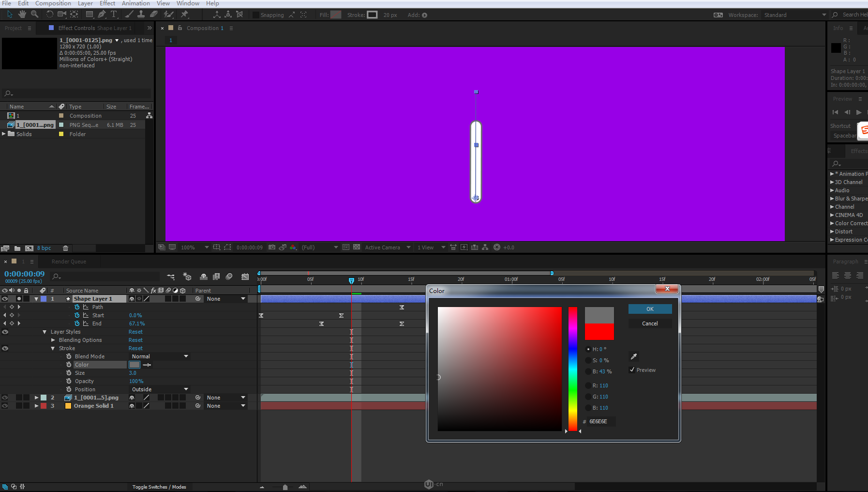Open the stroke Position Outside dropdown
The width and height of the screenshot is (868, 492).
tap(160, 389)
